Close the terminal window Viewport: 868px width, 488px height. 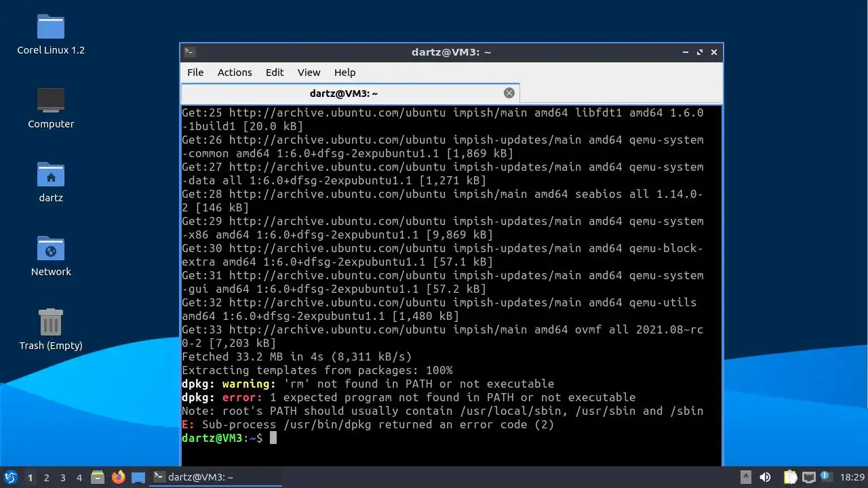pos(714,52)
